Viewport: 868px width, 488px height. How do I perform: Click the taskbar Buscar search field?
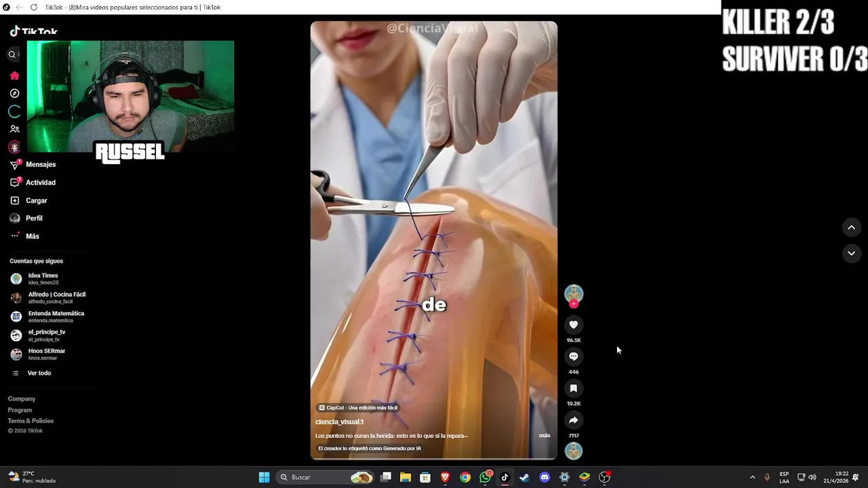pyautogui.click(x=325, y=477)
